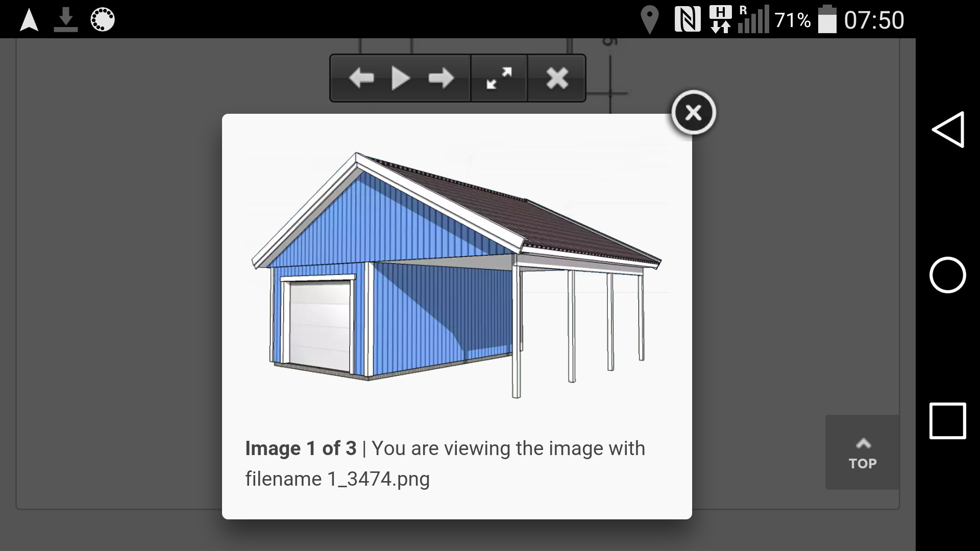This screenshot has height=551, width=980.
Task: Tap Android back navigation triangle
Action: coord(947,130)
